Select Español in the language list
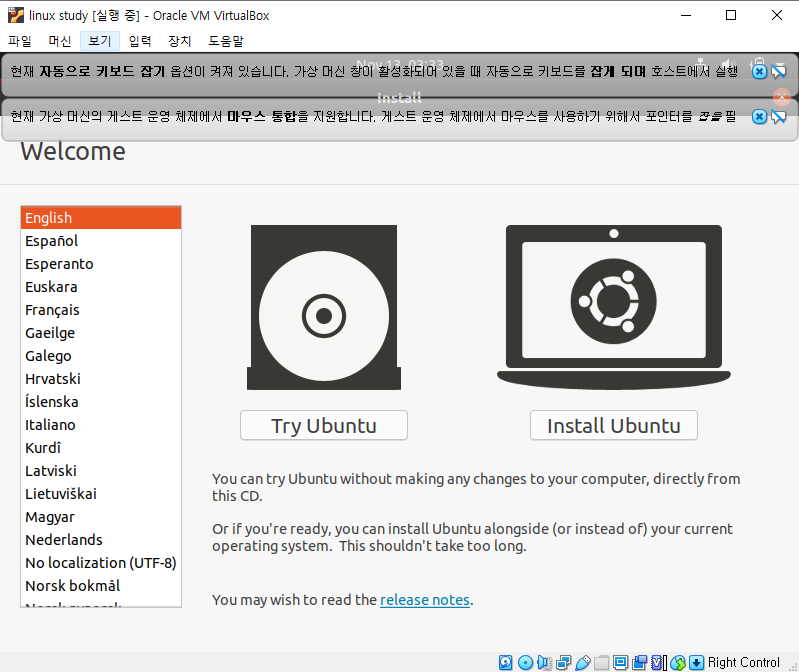Screen dimensions: 799x672 click(x=101, y=241)
